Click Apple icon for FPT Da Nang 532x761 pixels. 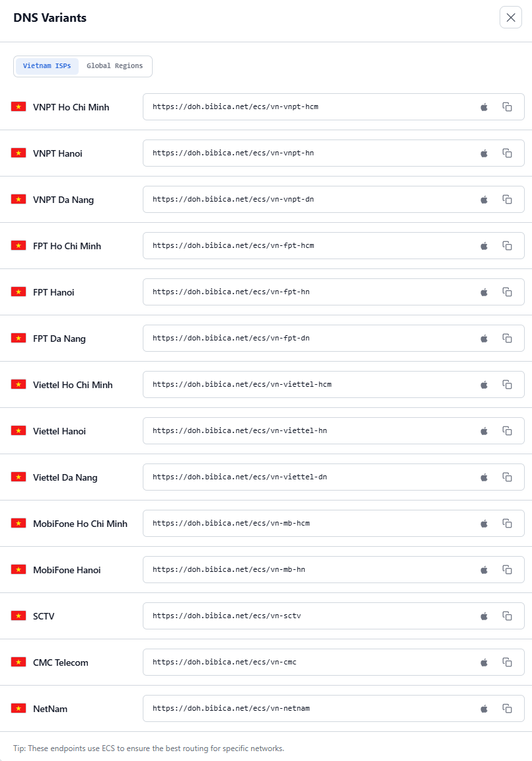pyautogui.click(x=484, y=339)
